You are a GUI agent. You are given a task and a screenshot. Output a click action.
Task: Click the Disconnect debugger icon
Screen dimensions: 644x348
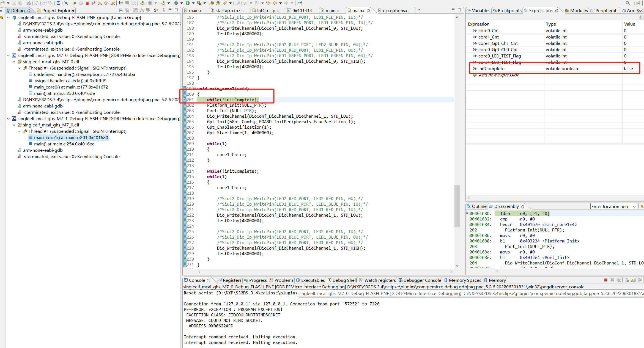click(93, 3)
